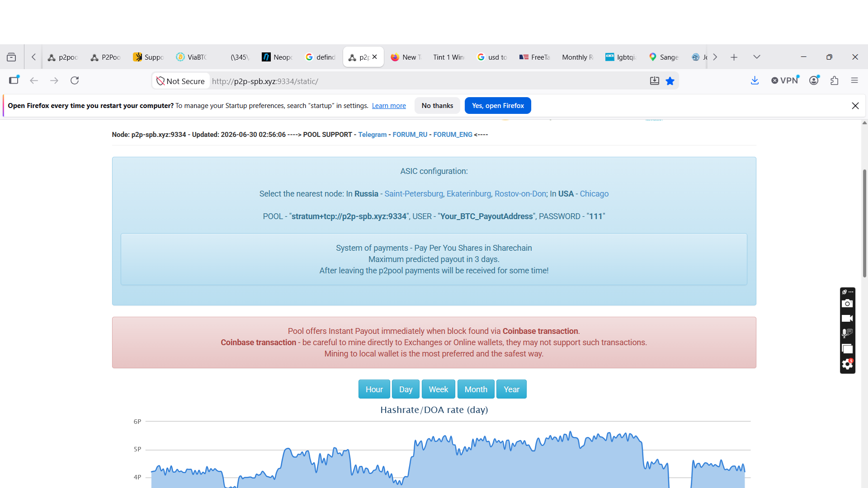The image size is (868, 488).
Task: Switch to the P2Pool tab with capital letters
Action: coord(106,57)
